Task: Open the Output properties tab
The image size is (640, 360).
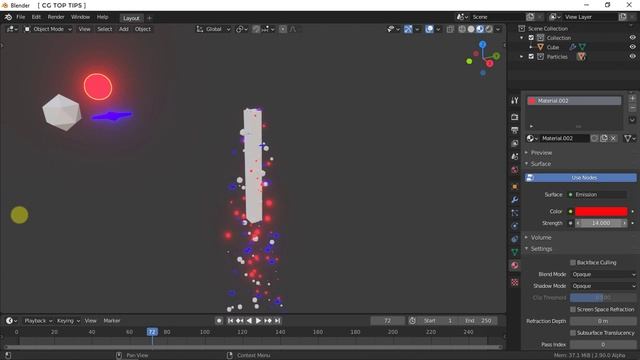Action: tap(515, 130)
